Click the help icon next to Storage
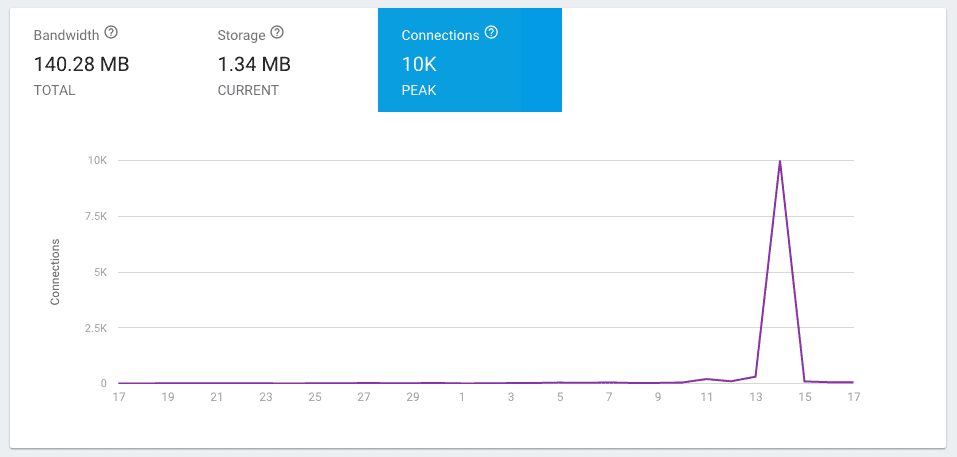 pos(277,34)
